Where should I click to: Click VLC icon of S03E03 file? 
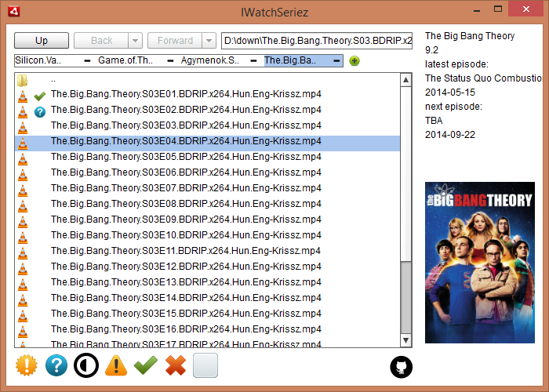click(23, 128)
